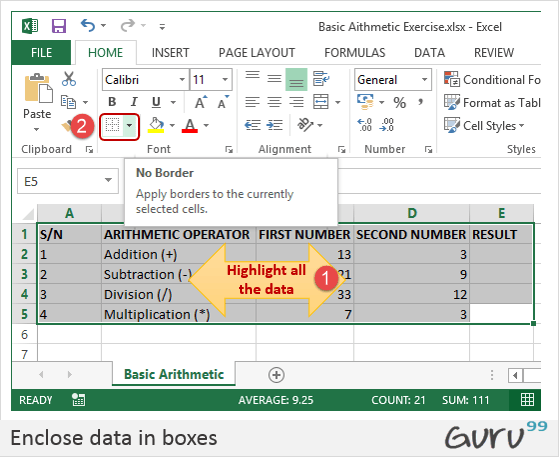Open the FORMULAS ribbon tab
The height and width of the screenshot is (457, 559).
pyautogui.click(x=355, y=53)
